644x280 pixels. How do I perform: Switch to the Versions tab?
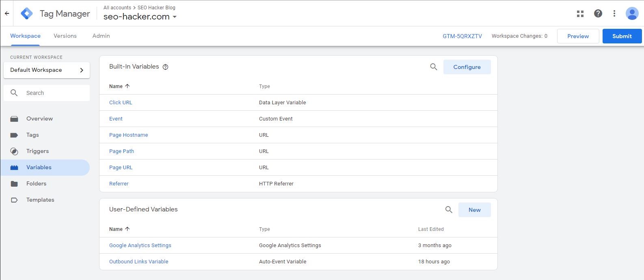point(65,36)
